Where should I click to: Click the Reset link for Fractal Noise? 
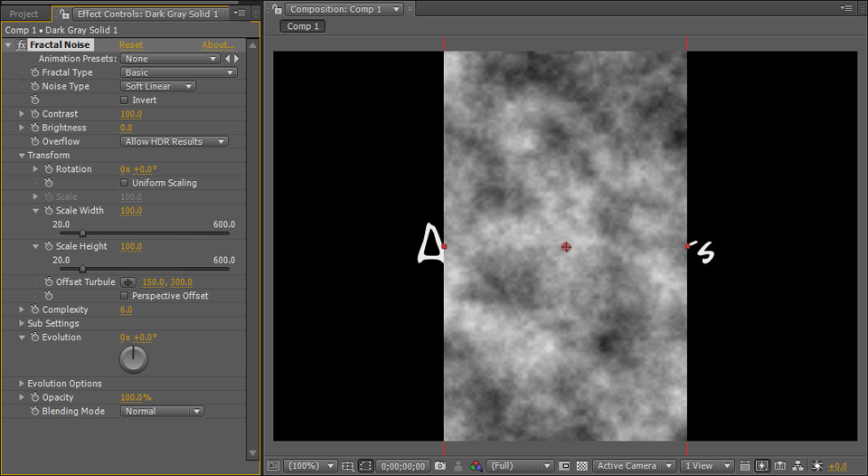[x=131, y=45]
